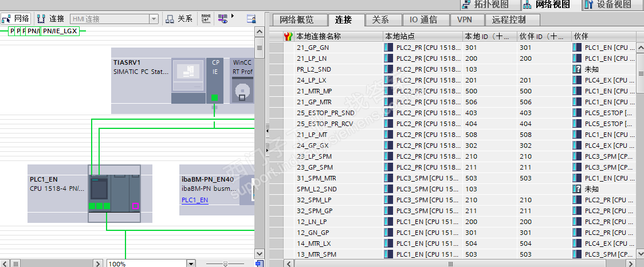Switch to the 网络视图 network view tab
The height and width of the screenshot is (267, 644).
pos(551,5)
